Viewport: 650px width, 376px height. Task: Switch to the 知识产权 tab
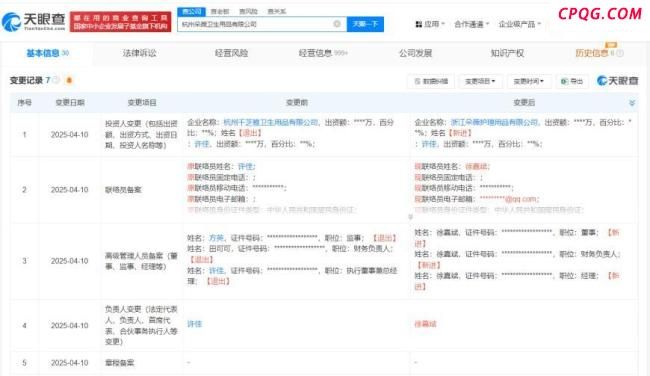click(x=507, y=53)
